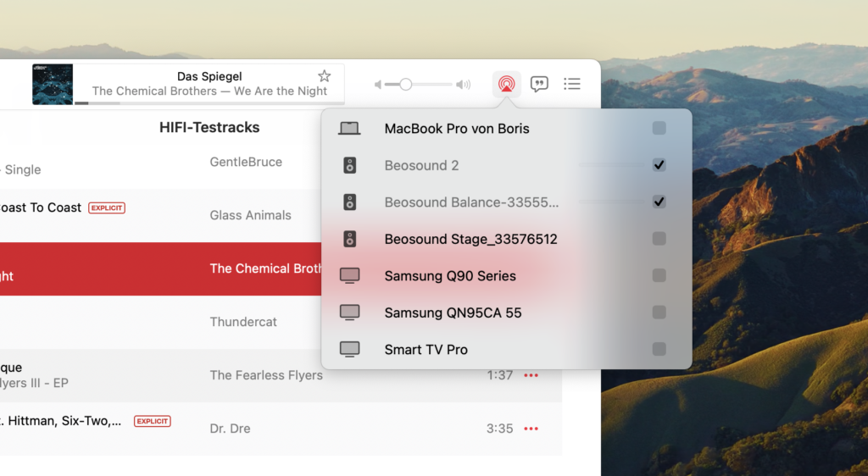The width and height of the screenshot is (868, 476).
Task: Click the EXPLICIT badge beside Coast To Coast
Action: pyautogui.click(x=107, y=208)
